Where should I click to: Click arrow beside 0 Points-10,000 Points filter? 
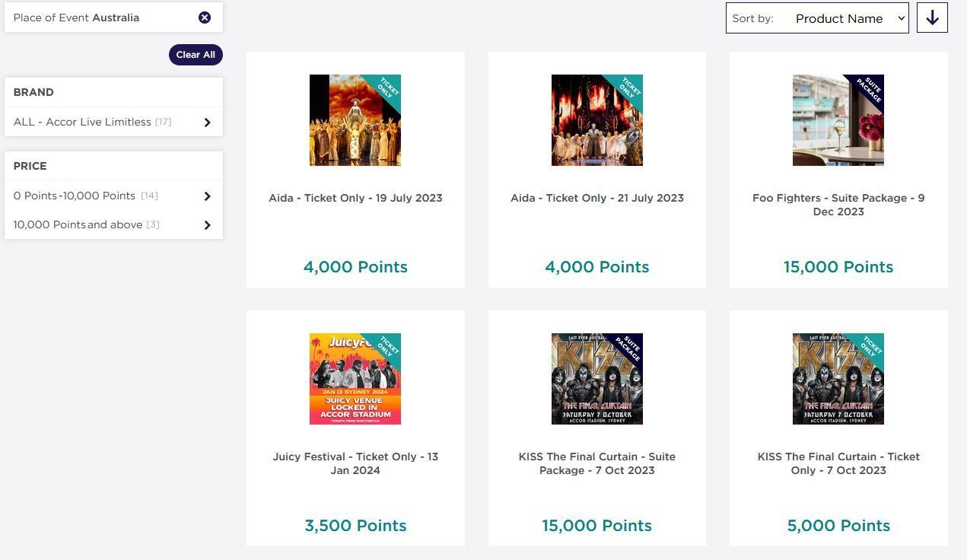[207, 196]
